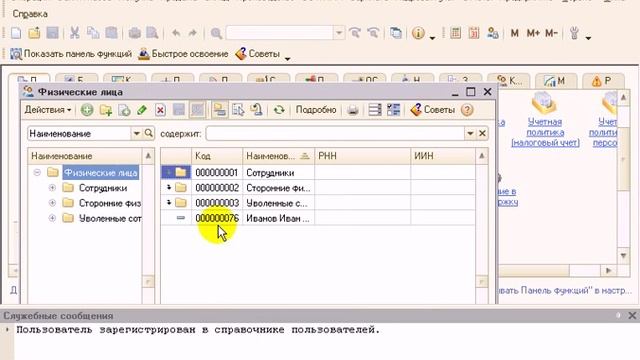Click the M memory button
This screenshot has height=360, width=640.
coord(515,33)
